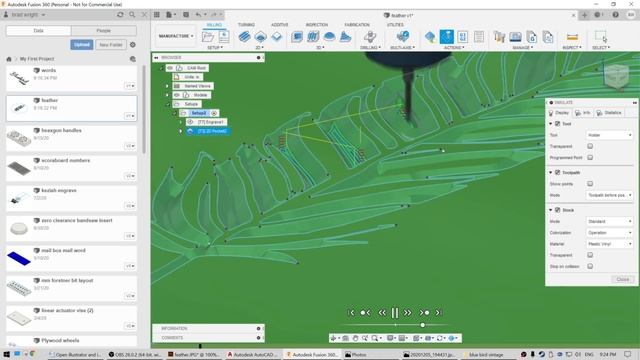Screen dimensions: 640x360
Task: Toggle the Stock section checkbox
Action: (558, 210)
